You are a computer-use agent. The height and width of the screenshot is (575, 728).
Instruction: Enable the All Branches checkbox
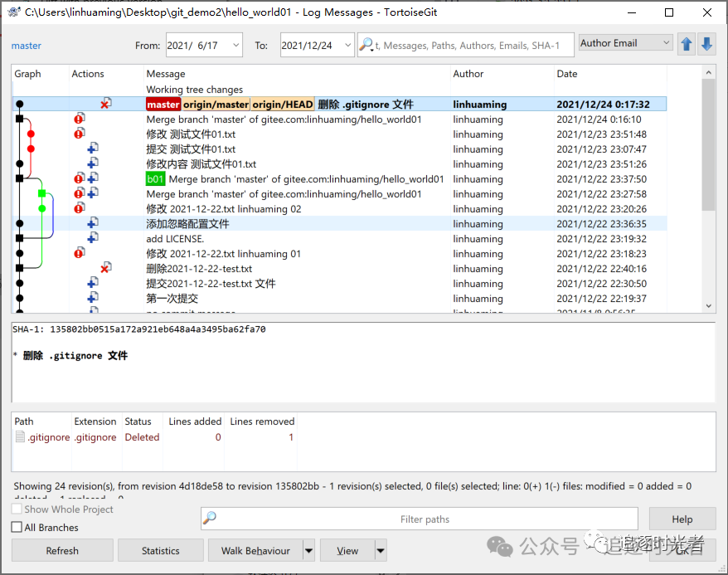pos(17,527)
